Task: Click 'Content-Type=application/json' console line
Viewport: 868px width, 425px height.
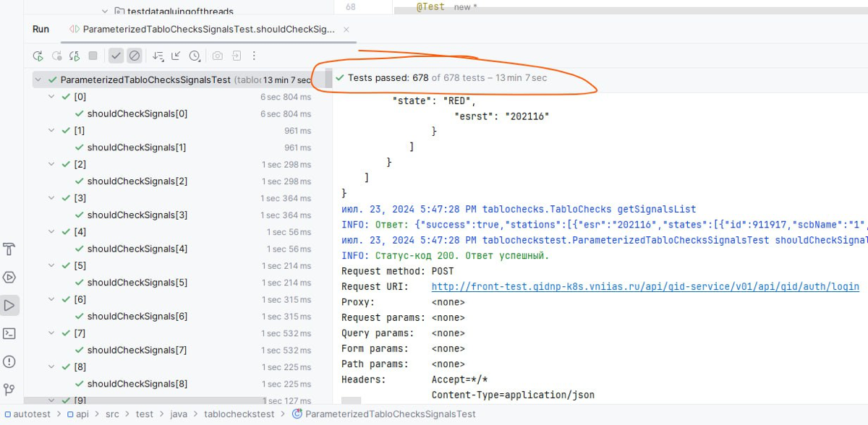Action: tap(513, 395)
